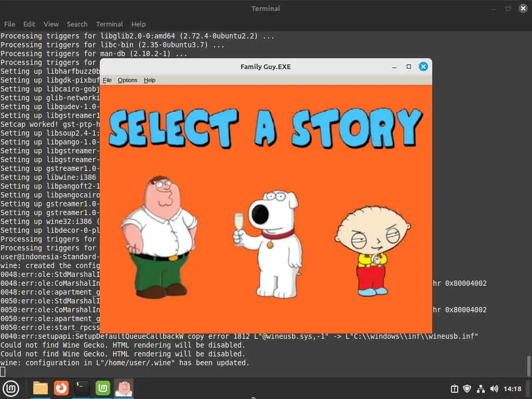
Task: Open the Terminal window's Help menu
Action: point(138,24)
